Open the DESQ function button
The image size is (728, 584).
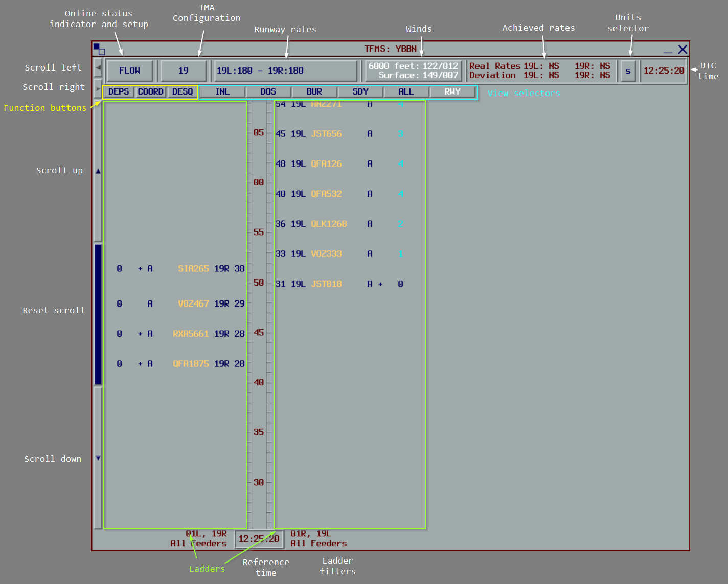tap(183, 92)
